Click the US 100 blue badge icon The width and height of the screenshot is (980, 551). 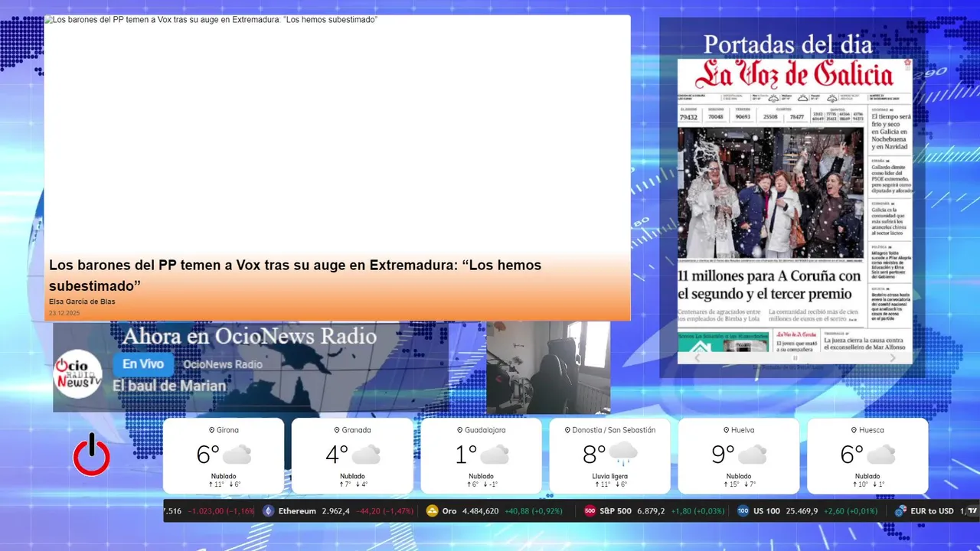(x=743, y=510)
